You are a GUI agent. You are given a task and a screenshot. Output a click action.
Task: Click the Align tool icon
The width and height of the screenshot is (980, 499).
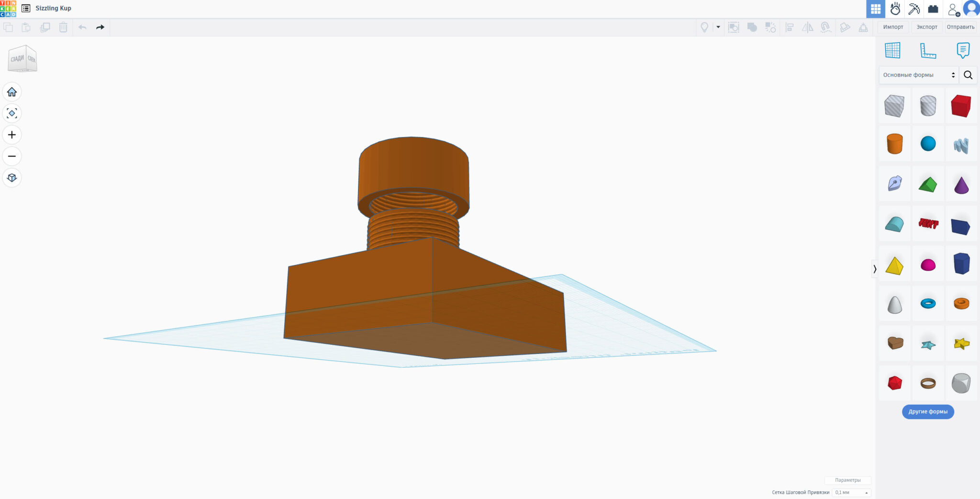[x=790, y=27]
